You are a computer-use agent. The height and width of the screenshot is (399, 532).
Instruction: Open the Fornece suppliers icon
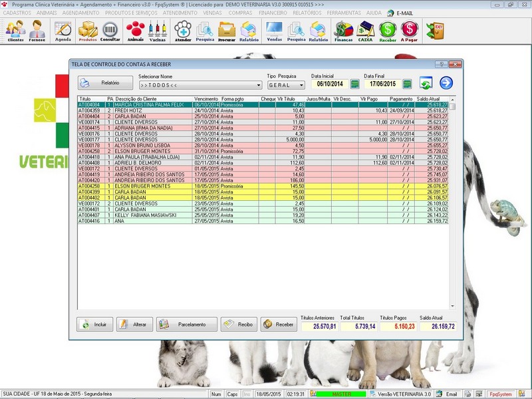click(37, 31)
